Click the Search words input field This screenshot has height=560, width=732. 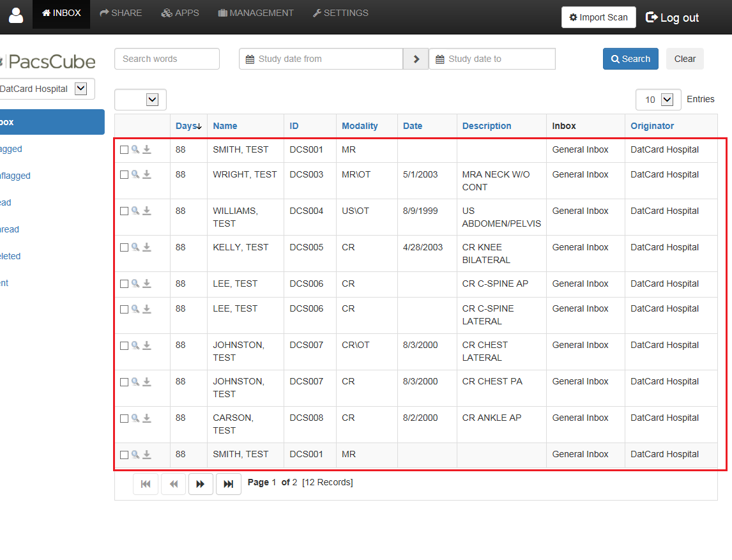[x=167, y=59]
